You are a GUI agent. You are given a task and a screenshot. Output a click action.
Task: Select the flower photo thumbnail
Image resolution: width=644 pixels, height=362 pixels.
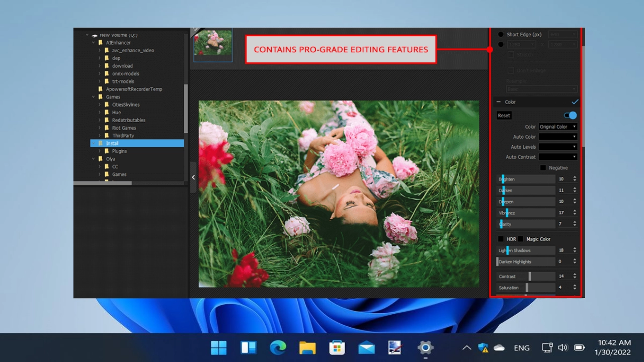point(213,44)
